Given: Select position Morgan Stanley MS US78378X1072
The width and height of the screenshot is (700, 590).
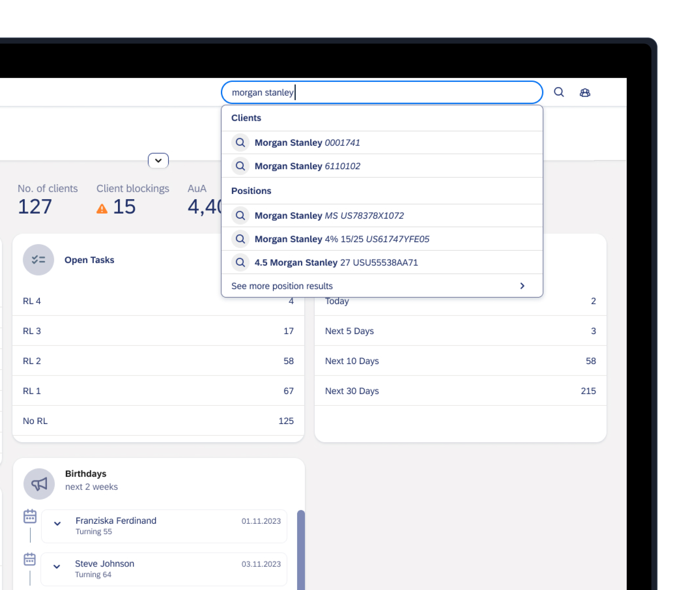Looking at the screenshot, I should coord(329,216).
